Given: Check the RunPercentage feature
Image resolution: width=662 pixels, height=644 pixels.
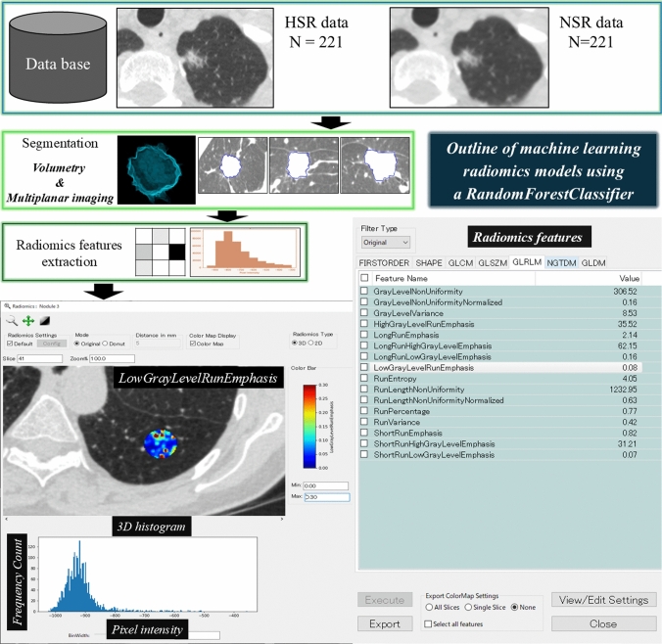Looking at the screenshot, I should tap(364, 411).
